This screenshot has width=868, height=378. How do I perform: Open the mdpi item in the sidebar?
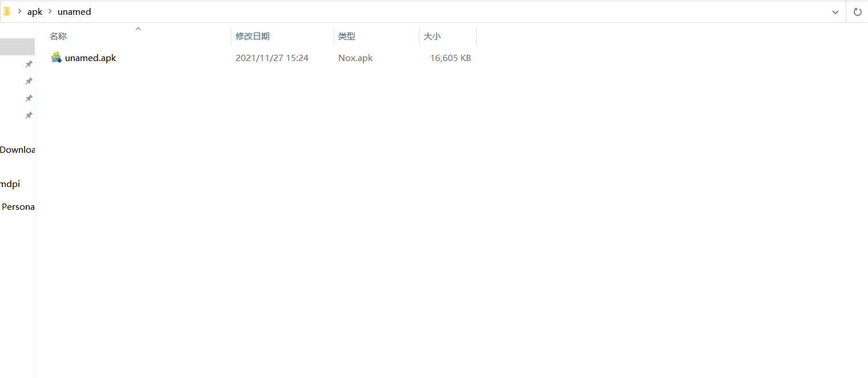10,184
